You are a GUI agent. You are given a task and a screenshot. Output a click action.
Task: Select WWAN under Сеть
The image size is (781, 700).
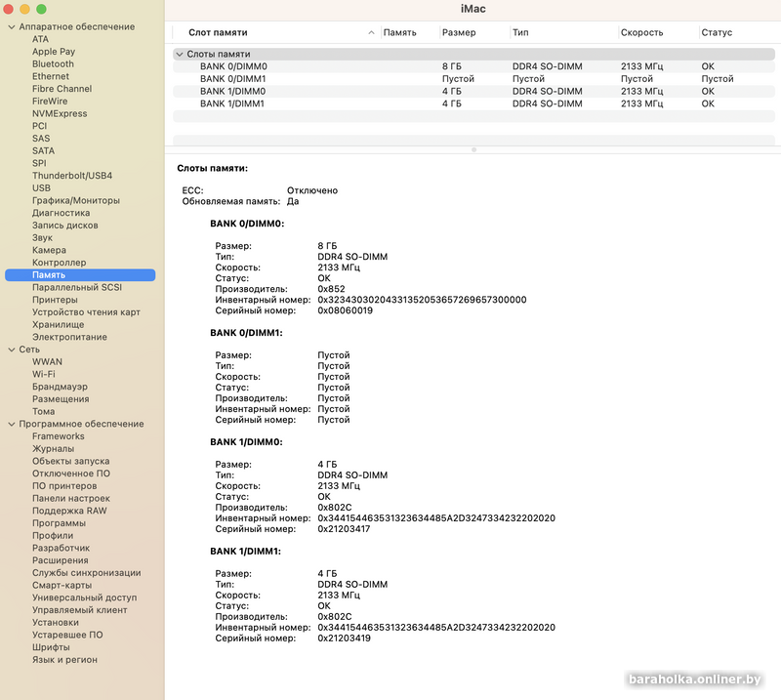(x=47, y=361)
